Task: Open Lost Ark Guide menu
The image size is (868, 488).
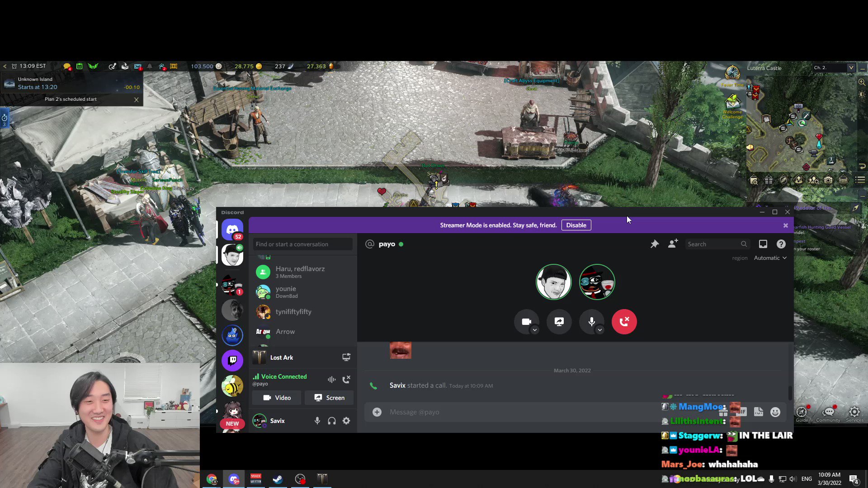Action: click(802, 414)
